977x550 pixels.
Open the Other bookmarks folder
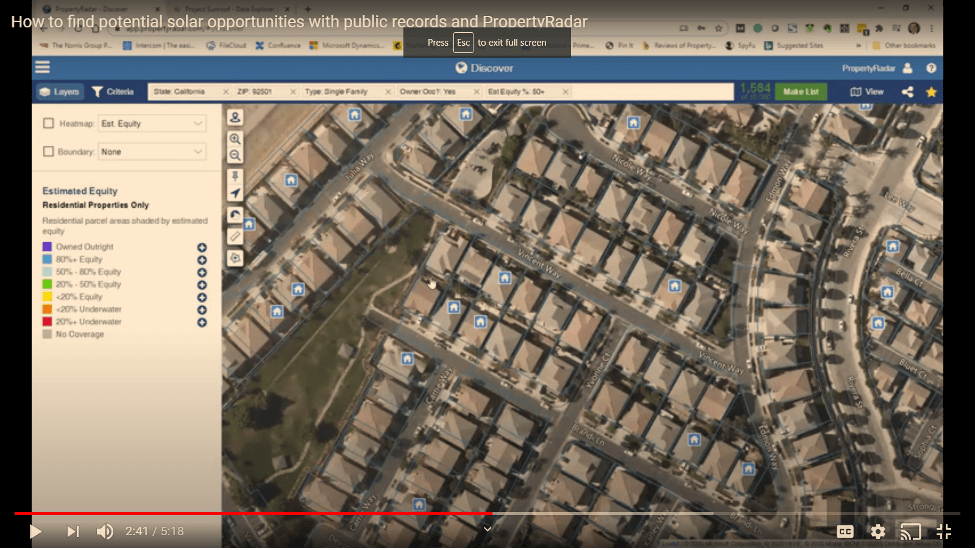[903, 45]
